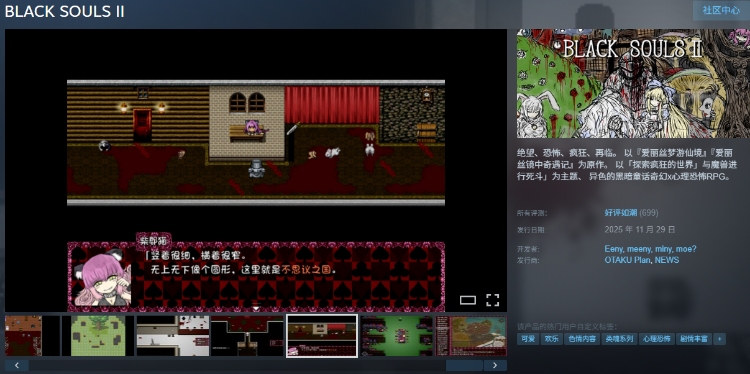This screenshot has width=750, height=374.
Task: Grab the thumbnail strip scrollbar handle
Action: pos(464,365)
